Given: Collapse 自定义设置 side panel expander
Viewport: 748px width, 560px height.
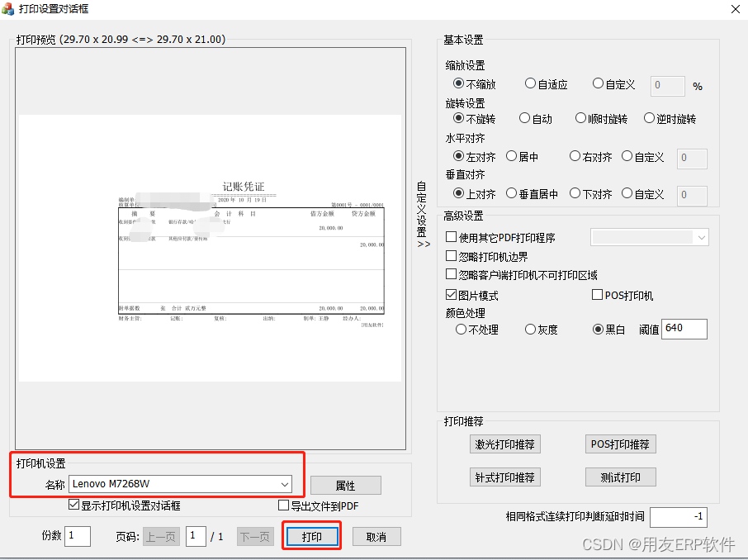Looking at the screenshot, I should 422,214.
